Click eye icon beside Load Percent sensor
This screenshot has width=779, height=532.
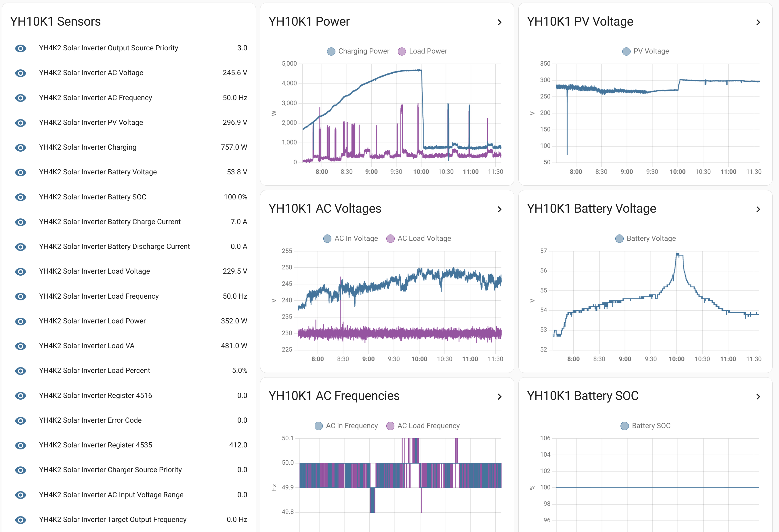(20, 371)
